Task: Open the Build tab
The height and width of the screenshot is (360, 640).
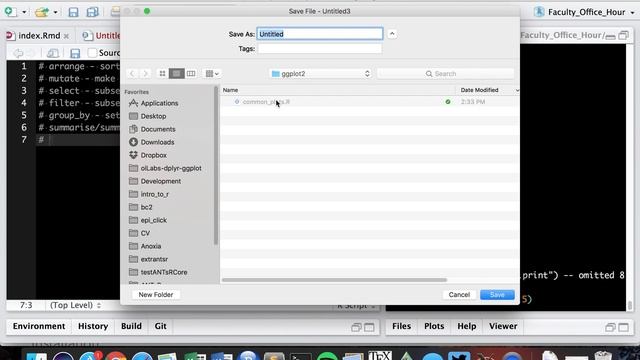Action: pos(131,326)
